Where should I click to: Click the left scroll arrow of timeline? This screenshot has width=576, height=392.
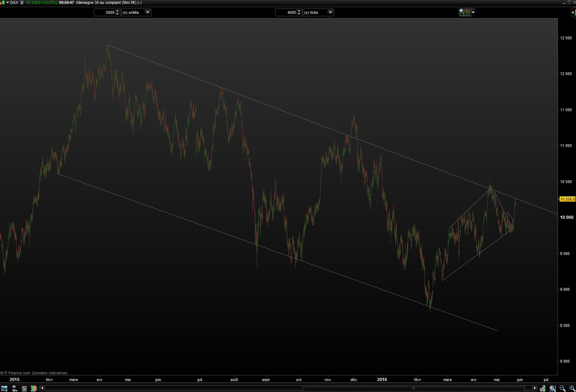[42, 388]
